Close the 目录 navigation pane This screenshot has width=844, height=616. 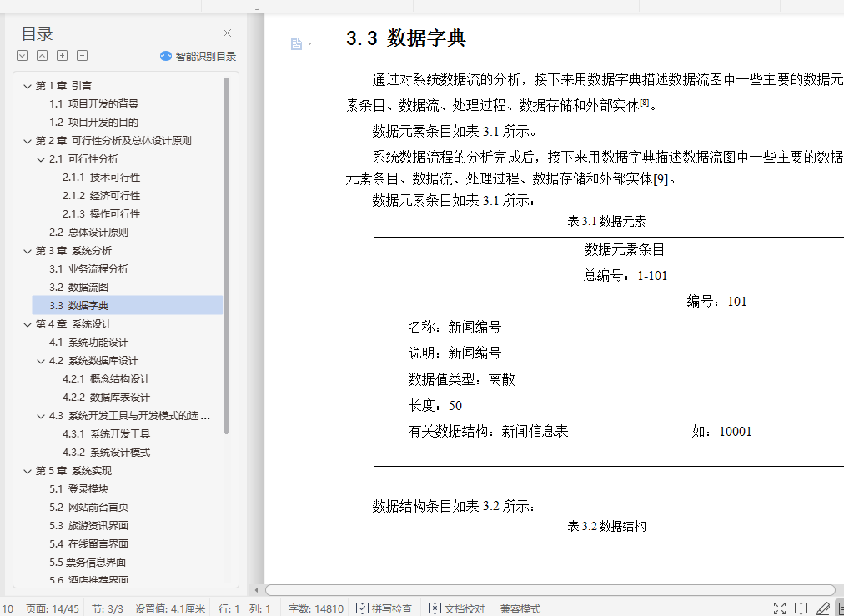coord(227,33)
